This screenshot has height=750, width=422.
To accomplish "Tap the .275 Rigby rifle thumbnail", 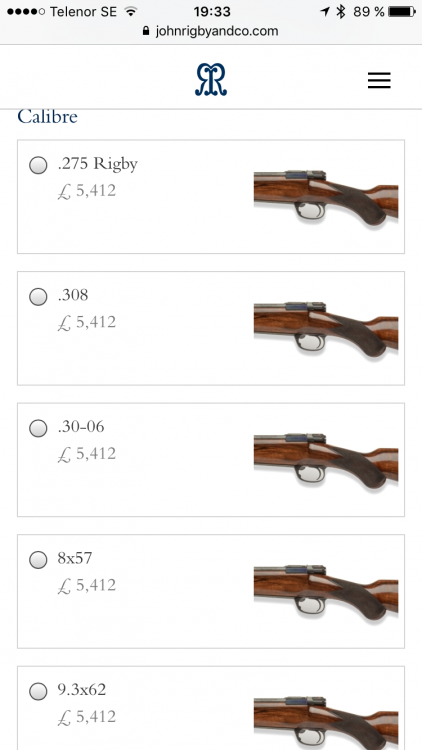I will 326,198.
